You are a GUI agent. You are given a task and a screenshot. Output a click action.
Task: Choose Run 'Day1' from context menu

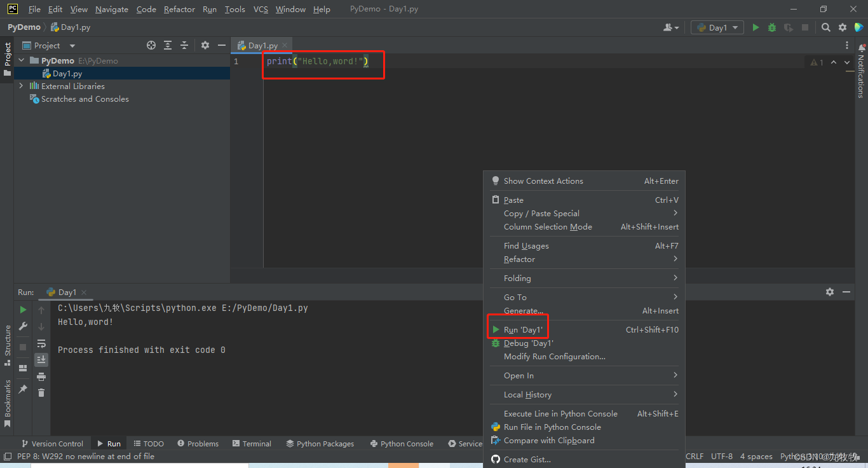coord(585,329)
